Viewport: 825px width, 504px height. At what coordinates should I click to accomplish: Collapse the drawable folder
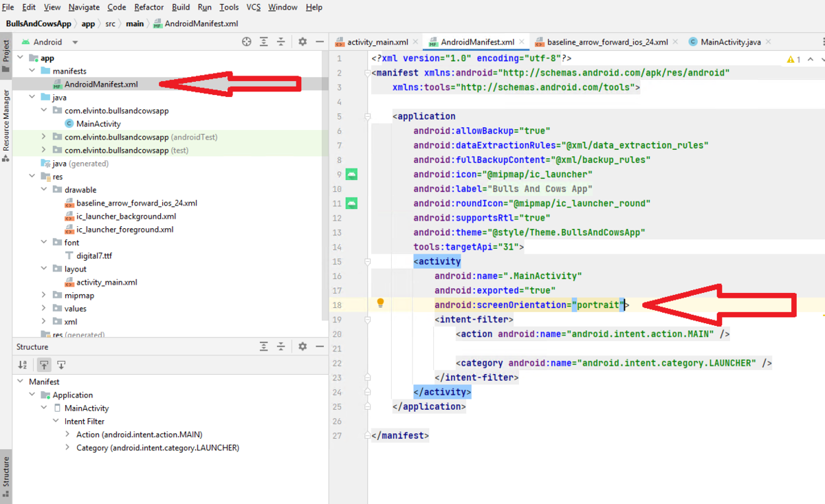(x=44, y=190)
